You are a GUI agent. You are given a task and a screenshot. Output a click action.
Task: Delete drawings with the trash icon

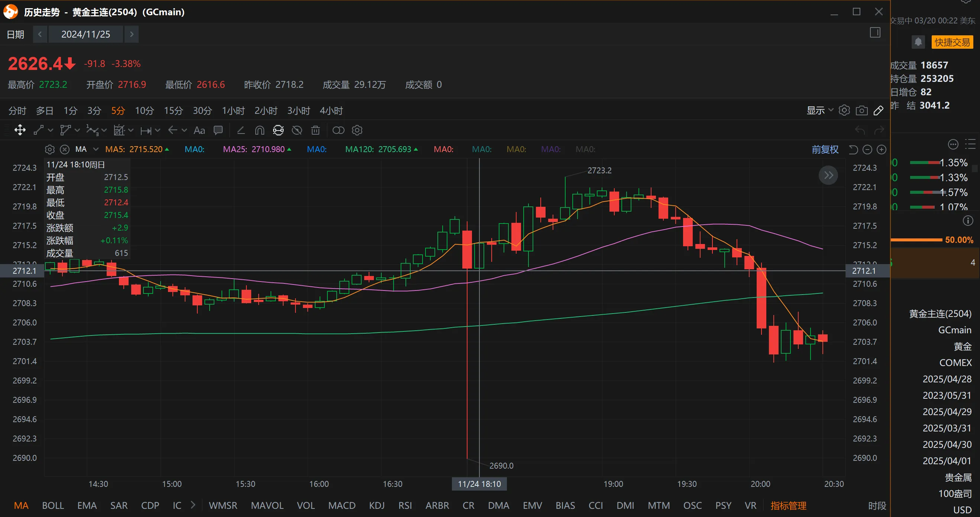pyautogui.click(x=316, y=131)
